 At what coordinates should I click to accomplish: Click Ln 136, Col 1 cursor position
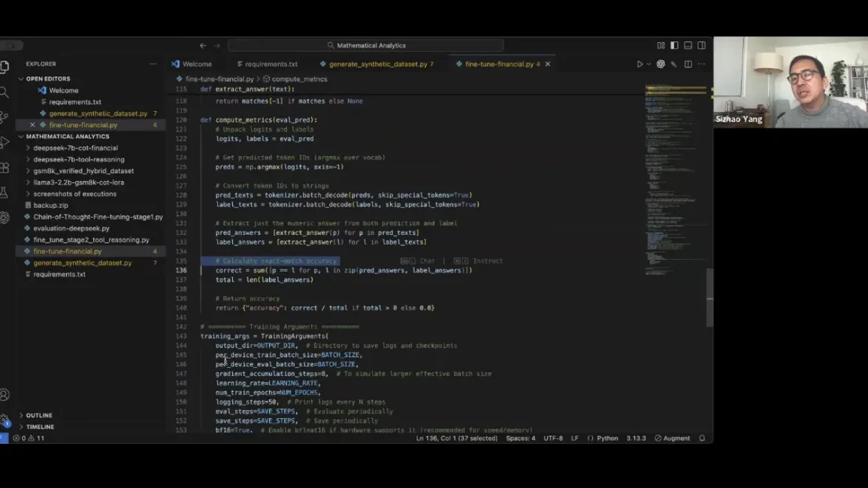click(457, 438)
